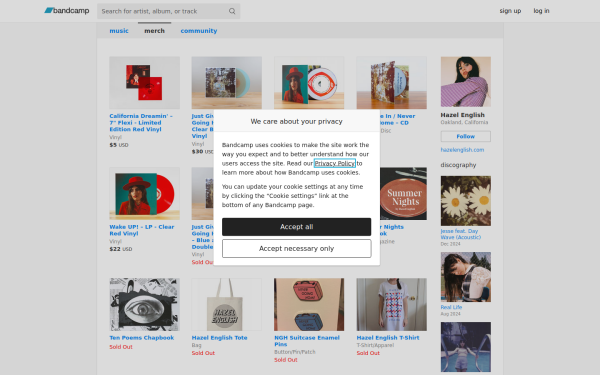The width and height of the screenshot is (600, 375).
Task: Click the $5 USD price under California Dreamin'
Action: (119, 145)
